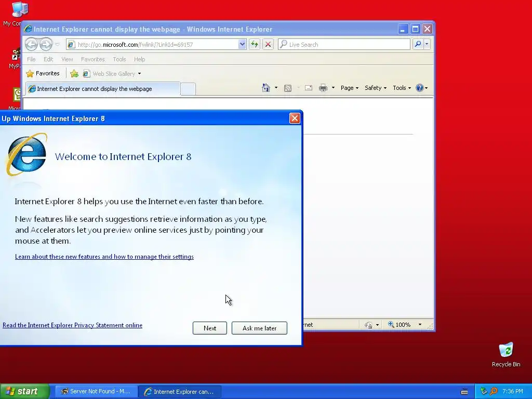Click Add to Favorites Bar star icon
The width and height of the screenshot is (532, 399).
74,73
